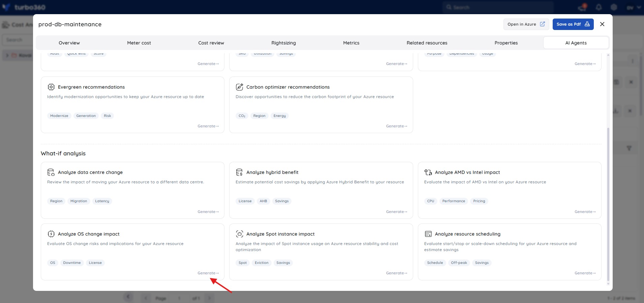Generate the hybrid benefit analysis
The height and width of the screenshot is (303, 644).
[397, 212]
